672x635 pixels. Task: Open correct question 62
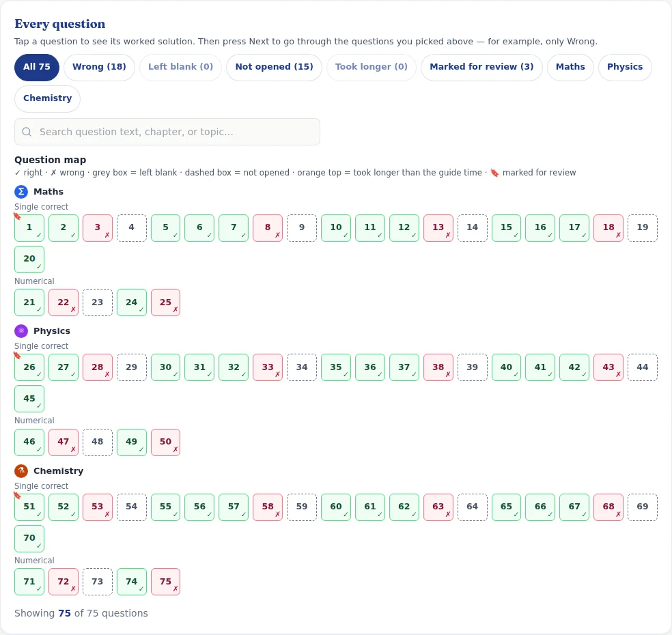404,507
